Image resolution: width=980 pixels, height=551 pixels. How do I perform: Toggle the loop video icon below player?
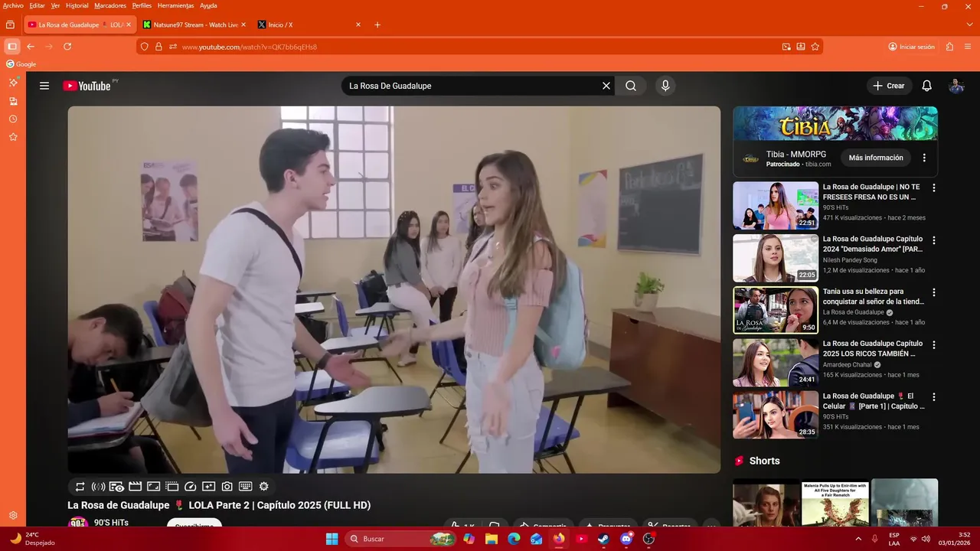80,486
